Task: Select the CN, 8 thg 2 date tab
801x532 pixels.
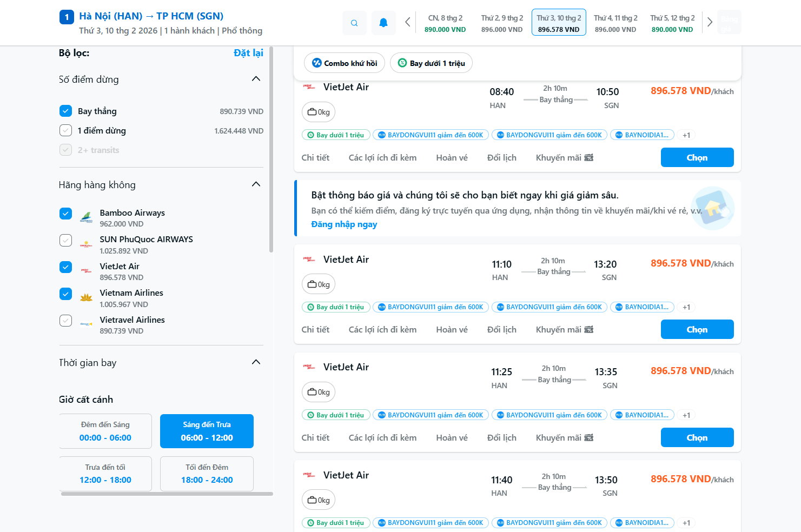Action: 445,23
